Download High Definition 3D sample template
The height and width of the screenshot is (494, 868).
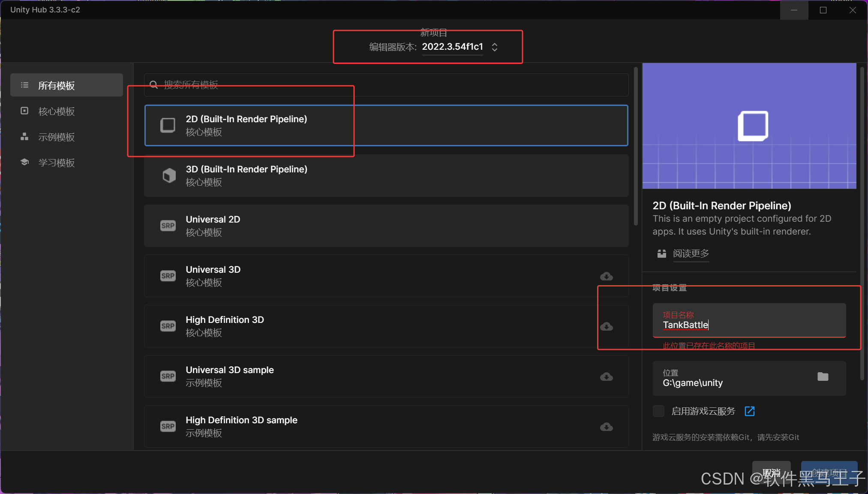[x=606, y=427]
